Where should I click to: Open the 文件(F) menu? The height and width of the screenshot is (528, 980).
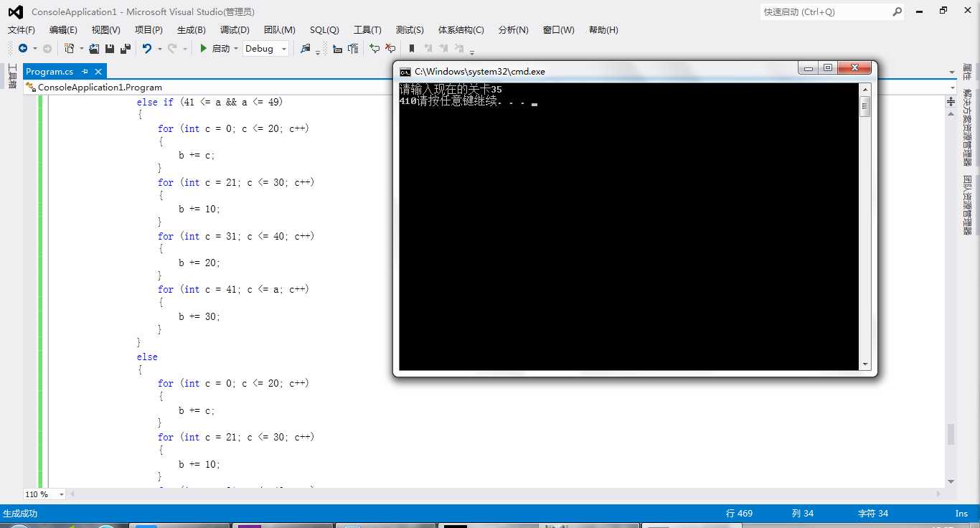coord(22,29)
